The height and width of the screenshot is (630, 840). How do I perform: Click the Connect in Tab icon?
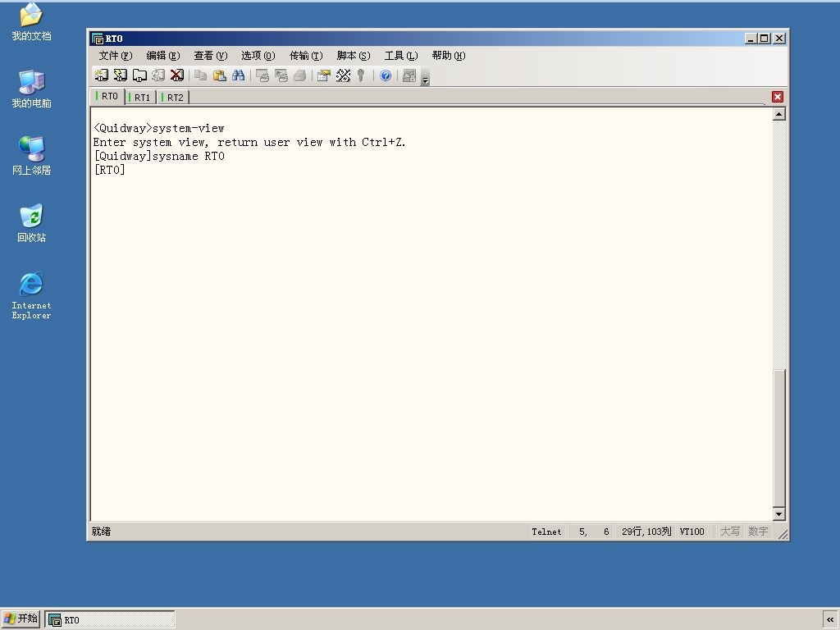click(139, 75)
